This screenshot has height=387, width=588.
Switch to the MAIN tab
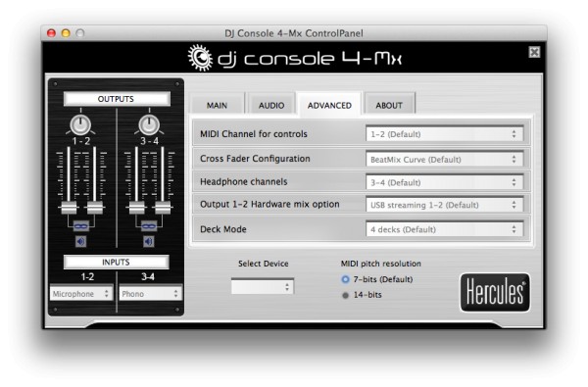[217, 105]
